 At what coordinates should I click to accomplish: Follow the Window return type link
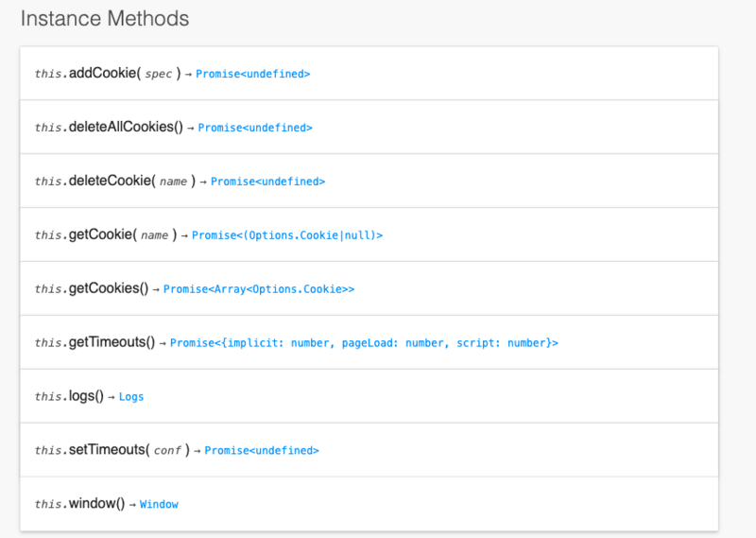(159, 505)
